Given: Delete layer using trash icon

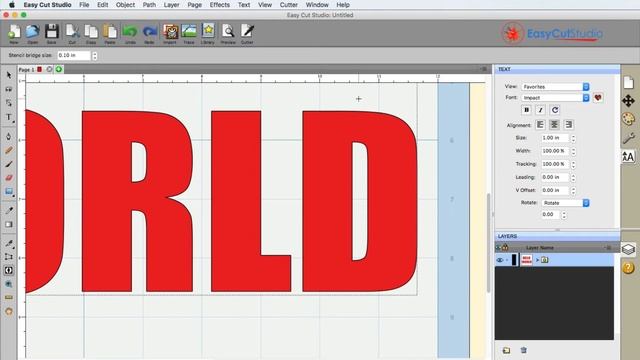Looking at the screenshot, I should [524, 350].
